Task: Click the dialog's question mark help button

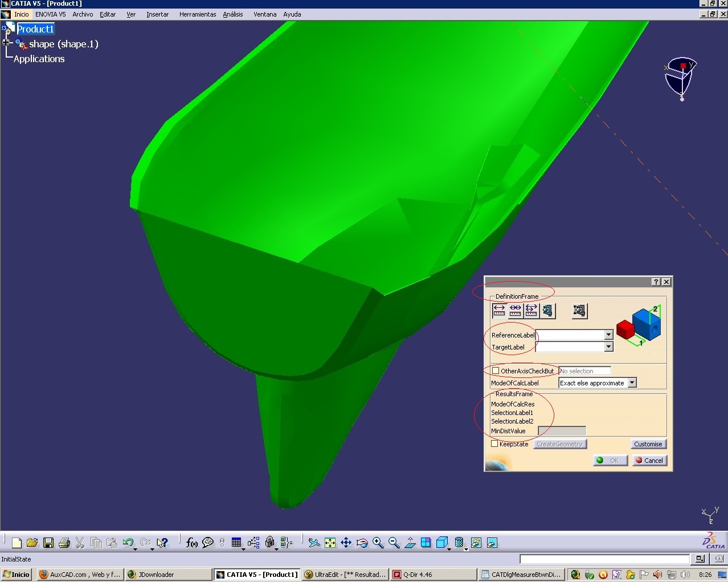Action: [656, 282]
